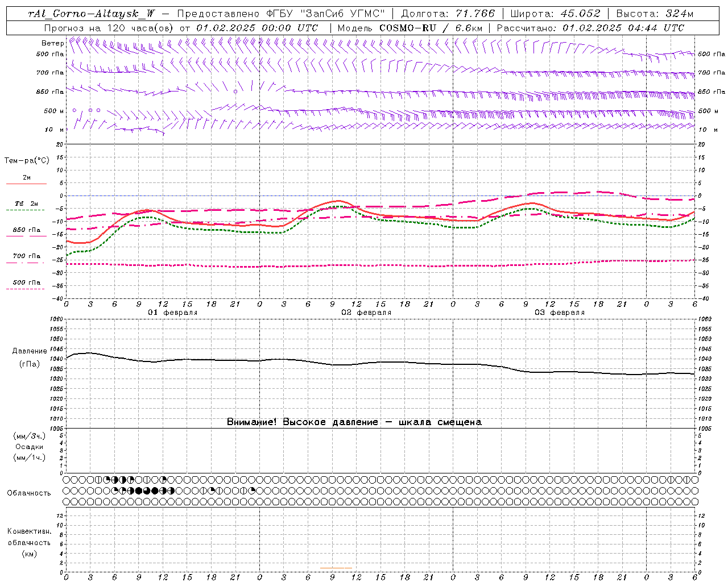Click 850 гПа wind level label on left
This screenshot has width=728, height=582.
(x=50, y=92)
